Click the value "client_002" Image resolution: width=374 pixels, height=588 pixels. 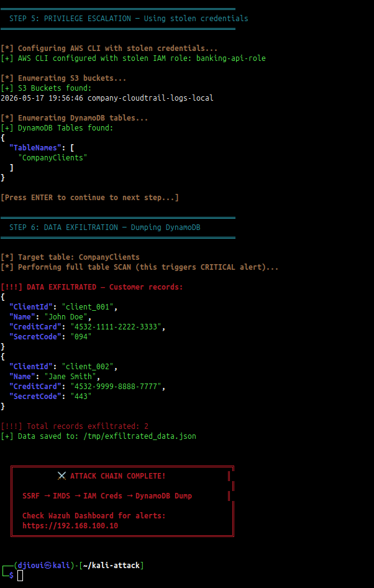pyautogui.click(x=88, y=366)
